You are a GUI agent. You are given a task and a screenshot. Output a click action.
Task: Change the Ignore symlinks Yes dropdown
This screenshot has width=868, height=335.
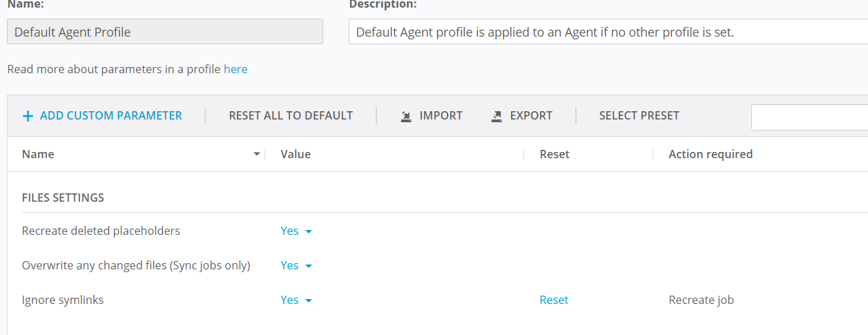click(x=296, y=300)
